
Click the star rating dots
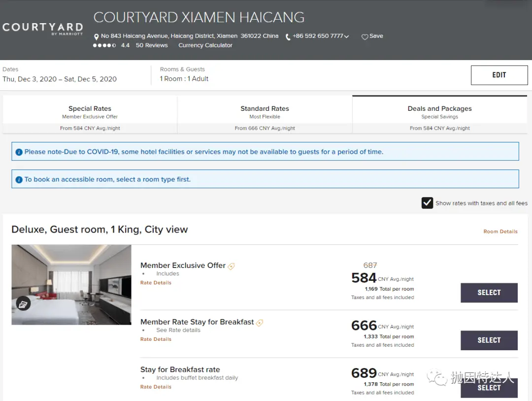pyautogui.click(x=104, y=45)
